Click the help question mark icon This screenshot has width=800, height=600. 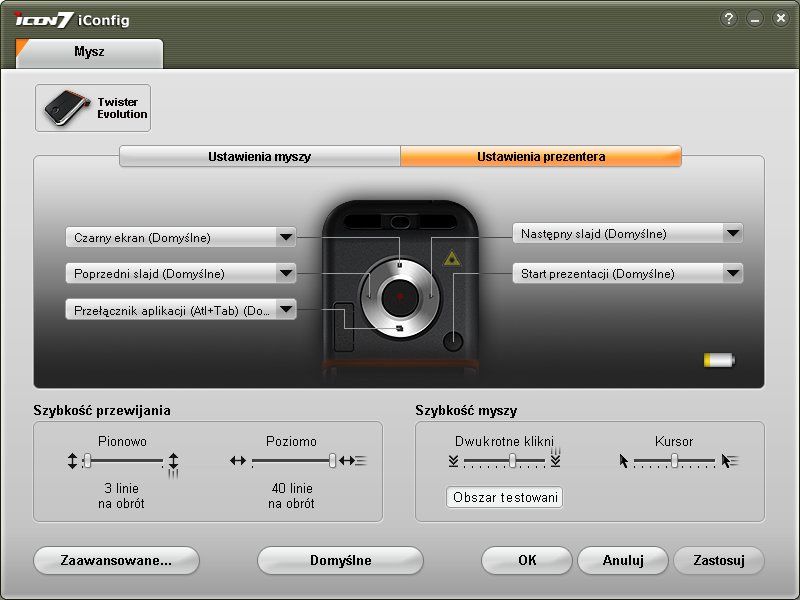pyautogui.click(x=729, y=19)
